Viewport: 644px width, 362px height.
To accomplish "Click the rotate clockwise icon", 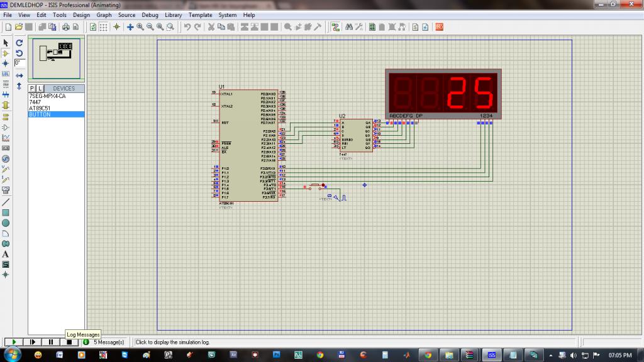I will point(19,43).
